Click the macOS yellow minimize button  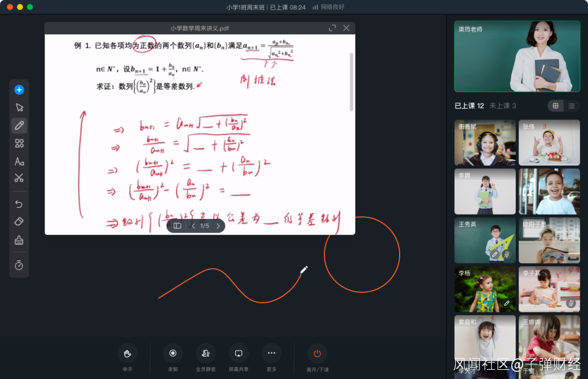coord(20,7)
